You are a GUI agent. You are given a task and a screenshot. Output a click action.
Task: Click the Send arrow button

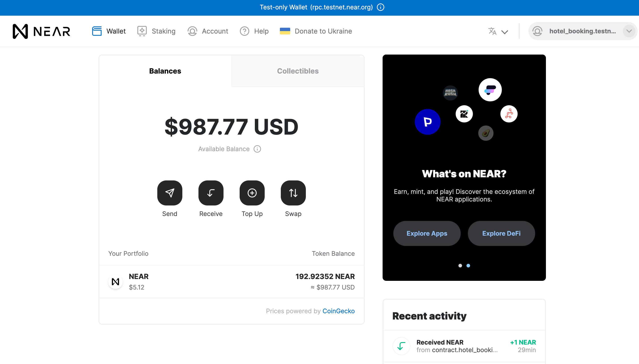[x=170, y=193]
